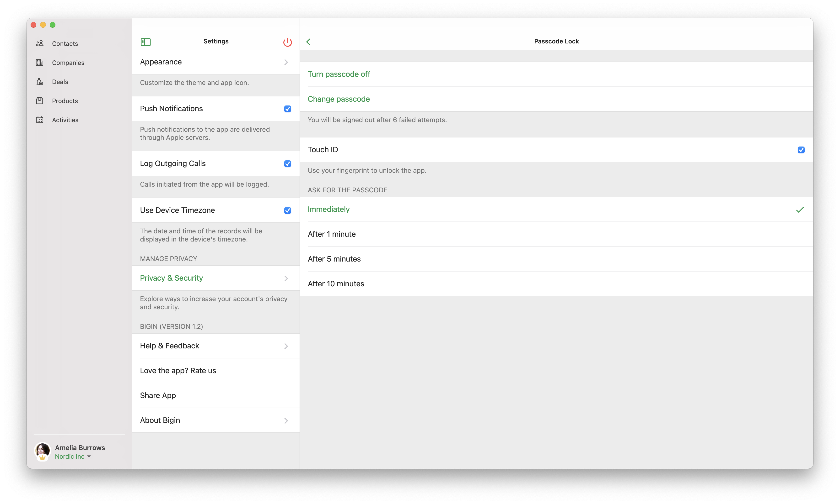
Task: Click the Change passcode link
Action: pos(339,99)
